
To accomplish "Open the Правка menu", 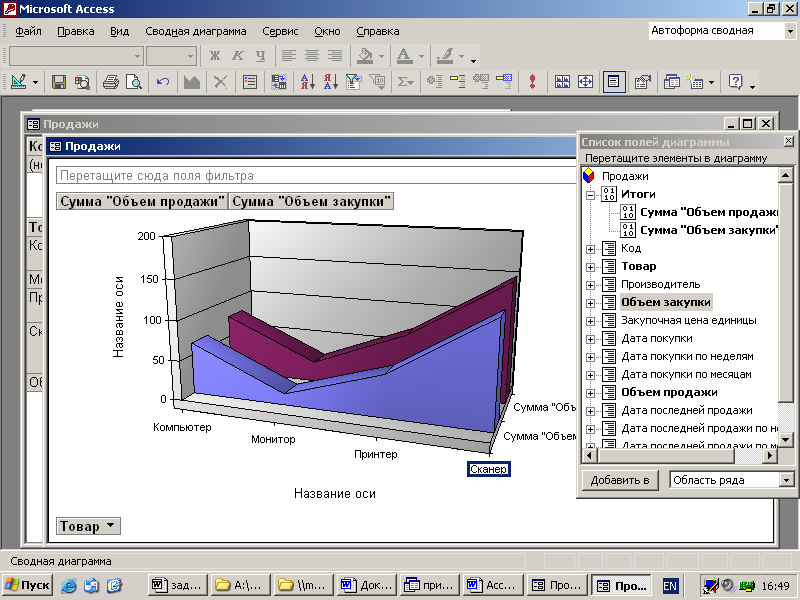I will click(x=76, y=31).
